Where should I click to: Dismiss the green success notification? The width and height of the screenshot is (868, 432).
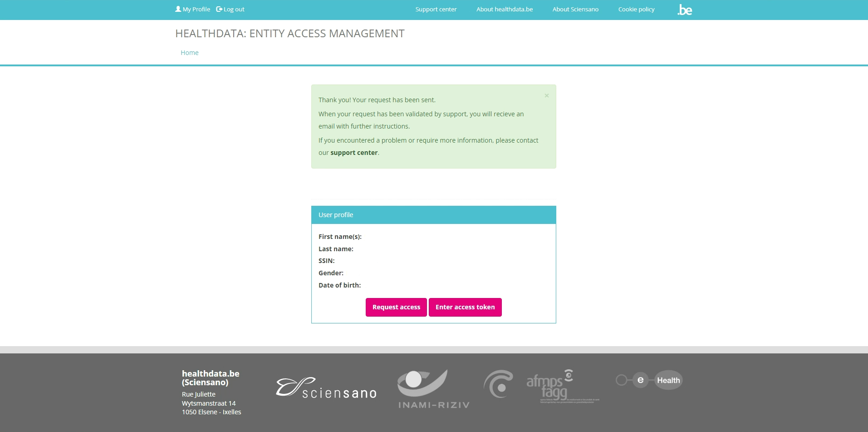pos(547,95)
